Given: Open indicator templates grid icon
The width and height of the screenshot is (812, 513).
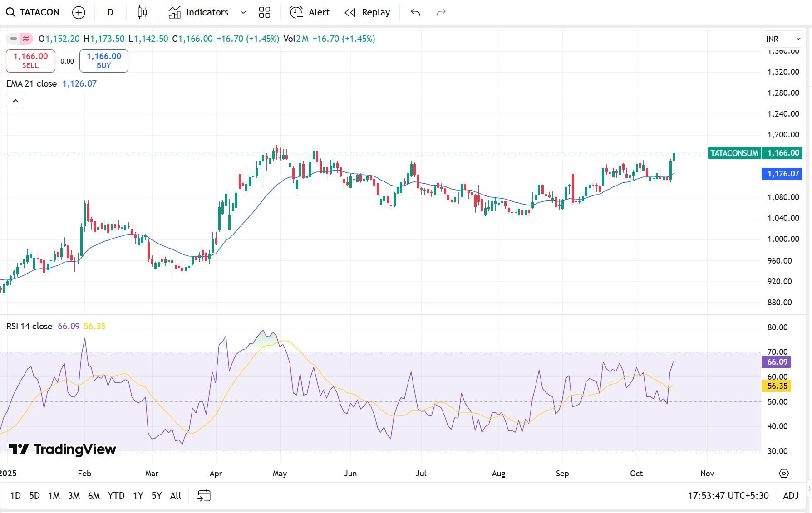Looking at the screenshot, I should coord(265,12).
